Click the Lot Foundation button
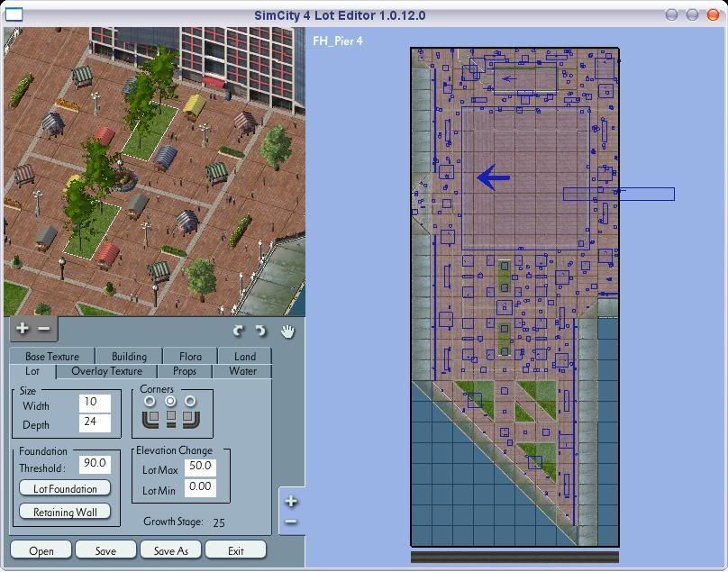 pos(65,488)
